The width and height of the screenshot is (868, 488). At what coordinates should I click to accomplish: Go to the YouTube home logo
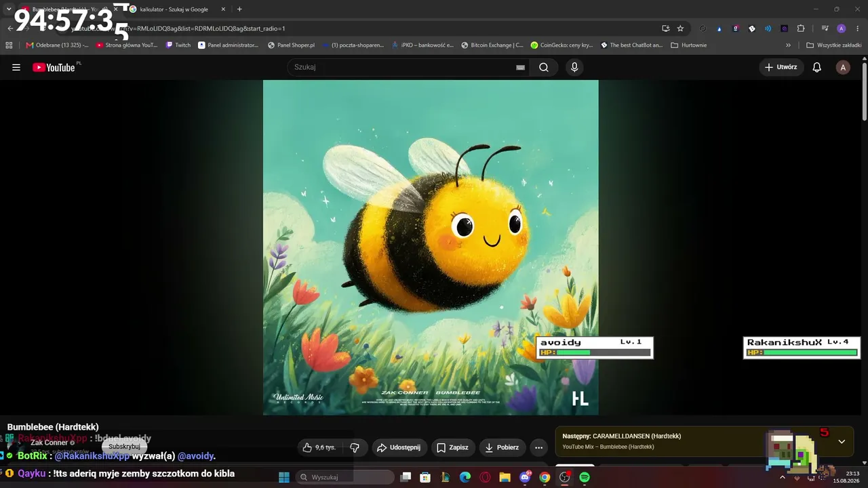coord(54,67)
